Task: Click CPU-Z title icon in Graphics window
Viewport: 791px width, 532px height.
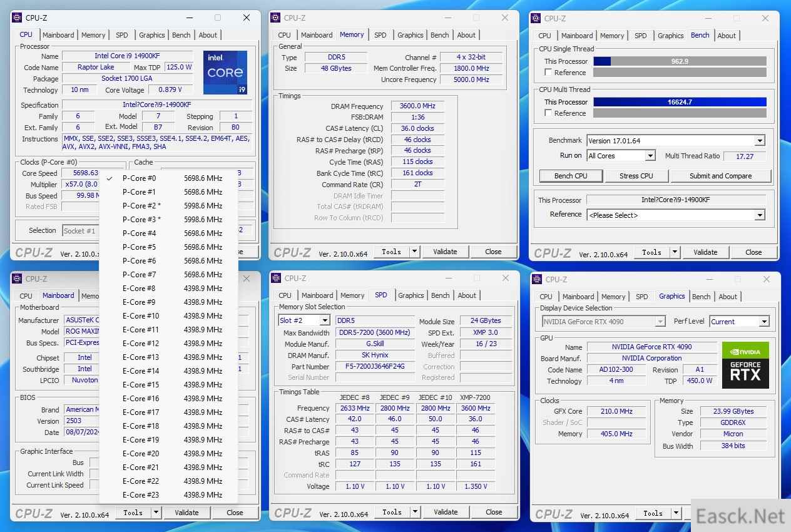Action: coord(537,279)
